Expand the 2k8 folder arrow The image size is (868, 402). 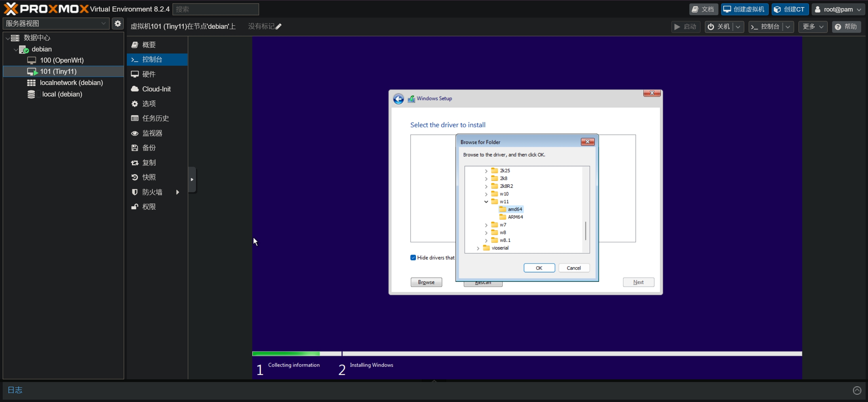pyautogui.click(x=486, y=179)
